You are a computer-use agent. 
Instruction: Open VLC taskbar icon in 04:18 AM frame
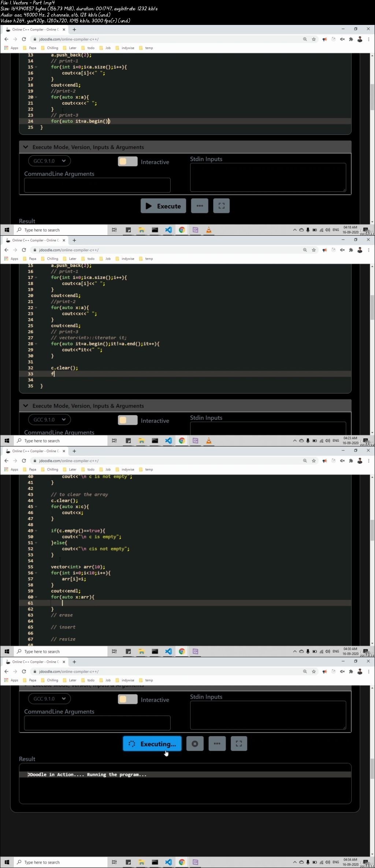click(209, 230)
